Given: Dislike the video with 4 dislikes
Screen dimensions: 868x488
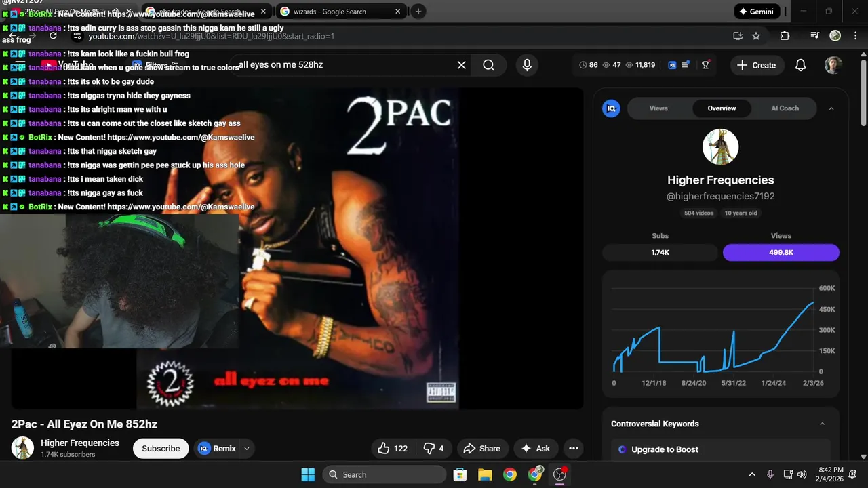Looking at the screenshot, I should (x=433, y=448).
